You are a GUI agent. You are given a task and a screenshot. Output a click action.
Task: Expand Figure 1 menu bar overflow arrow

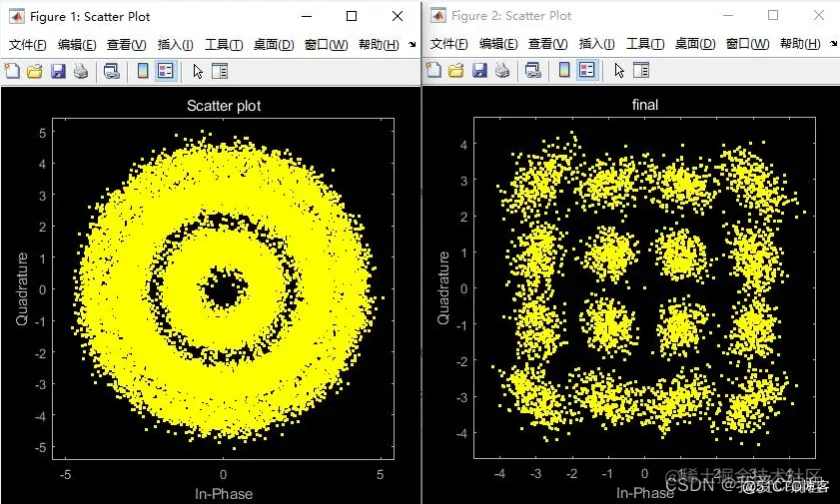click(412, 44)
